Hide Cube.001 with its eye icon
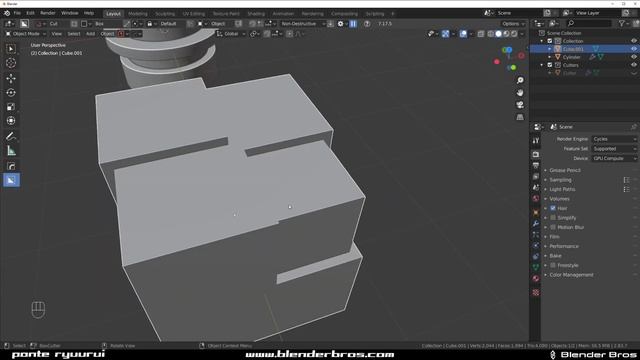This screenshot has width=640, height=360. (633, 49)
